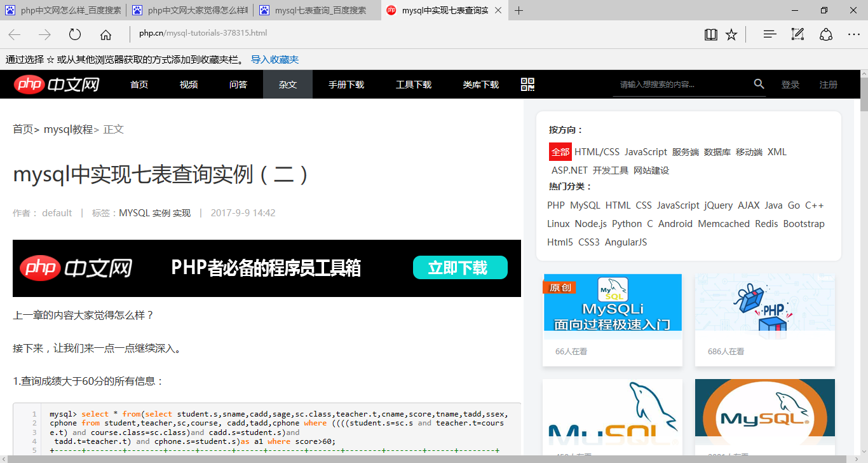Open reading view in the address bar

coord(711,34)
